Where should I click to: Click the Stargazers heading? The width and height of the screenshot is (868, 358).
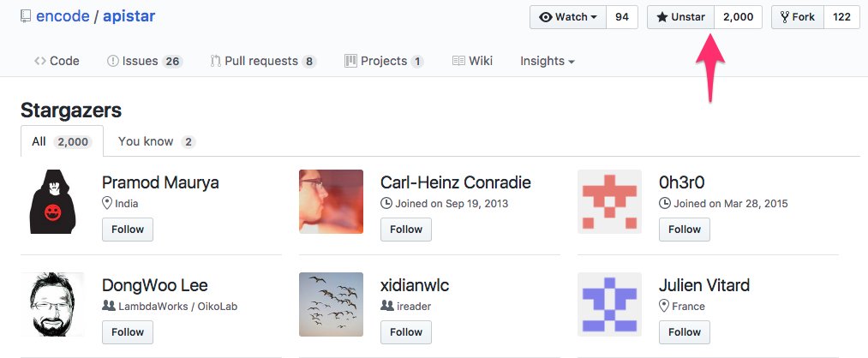pyautogui.click(x=71, y=110)
